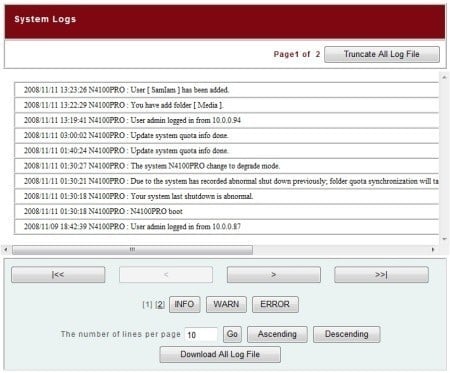450x373 pixels.
Task: Select log entry 'User [ SamIam ] has been added'
Action: [x=226, y=90]
